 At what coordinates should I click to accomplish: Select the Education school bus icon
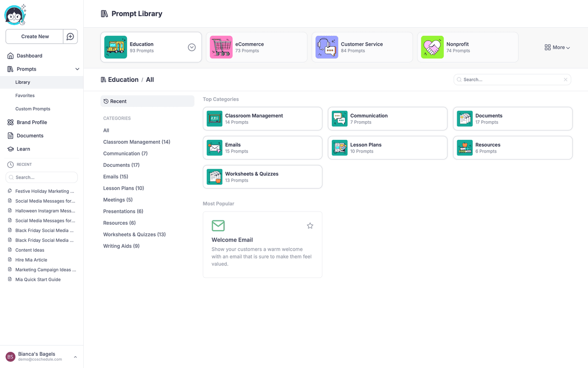coord(116,47)
